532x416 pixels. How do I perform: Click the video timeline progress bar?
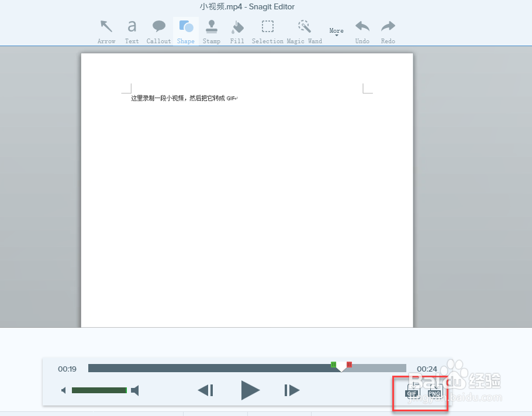pyautogui.click(x=247, y=368)
